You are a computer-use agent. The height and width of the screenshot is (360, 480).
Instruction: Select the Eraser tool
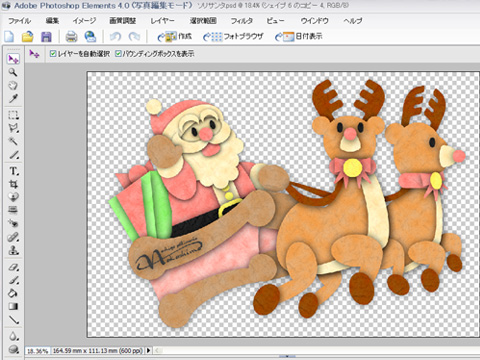pos(13,267)
